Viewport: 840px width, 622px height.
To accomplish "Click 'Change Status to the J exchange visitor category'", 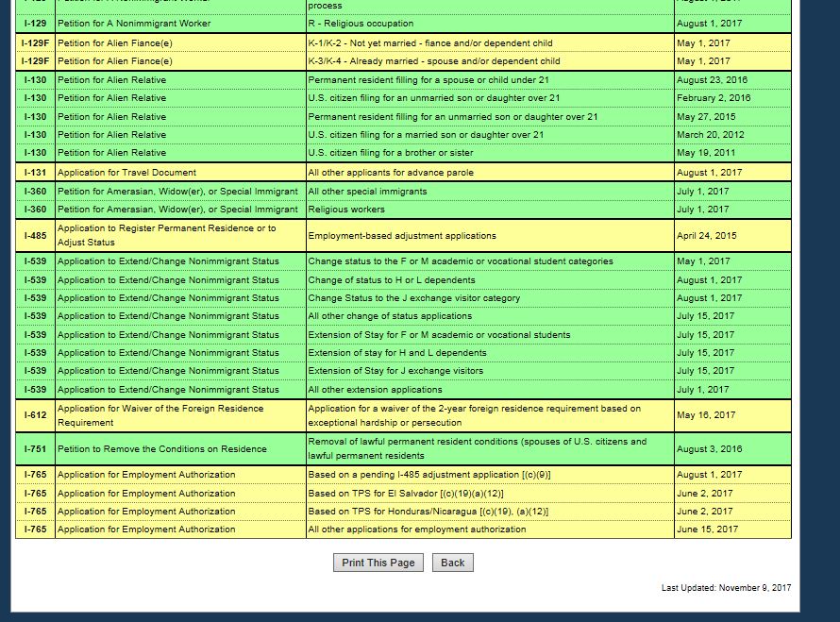I will (x=414, y=298).
